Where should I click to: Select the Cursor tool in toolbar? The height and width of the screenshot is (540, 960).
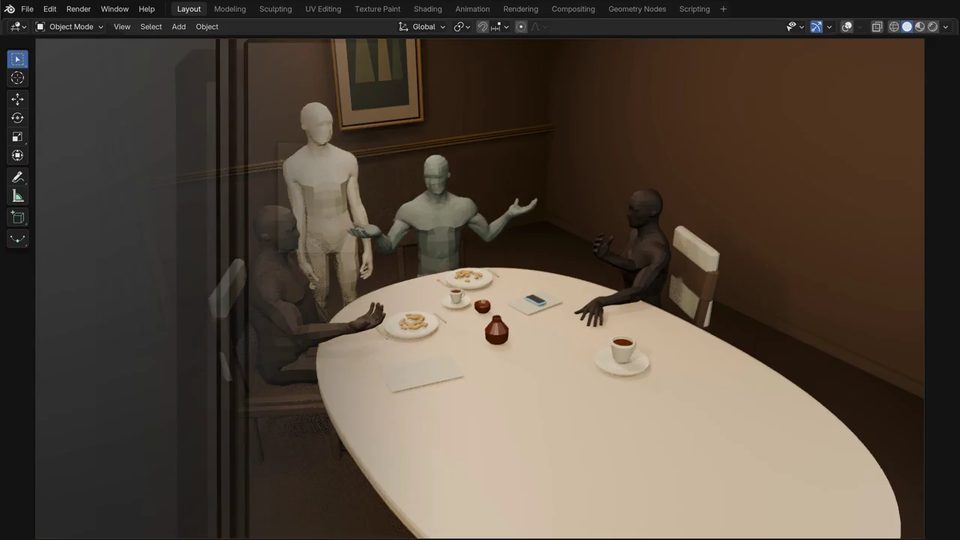click(17, 78)
